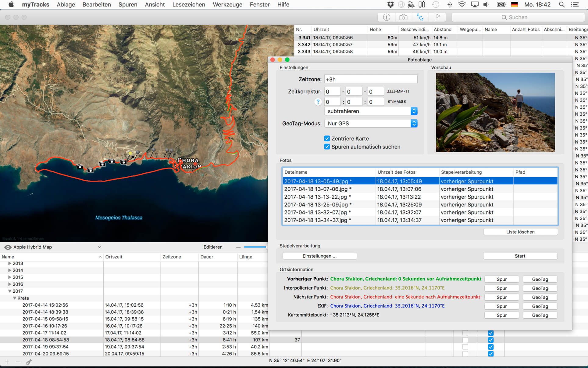Uncheck blue checkbox in 2017-04-19 09:37:54 row
The image size is (588, 368).
[491, 347]
